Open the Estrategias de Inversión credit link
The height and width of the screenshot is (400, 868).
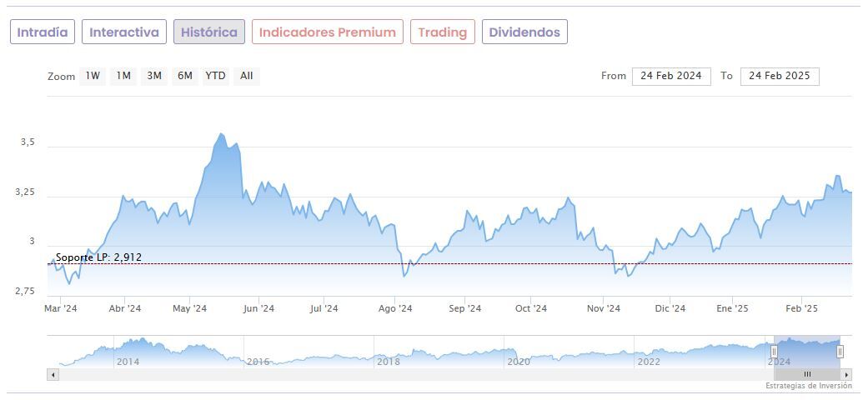coord(809,387)
